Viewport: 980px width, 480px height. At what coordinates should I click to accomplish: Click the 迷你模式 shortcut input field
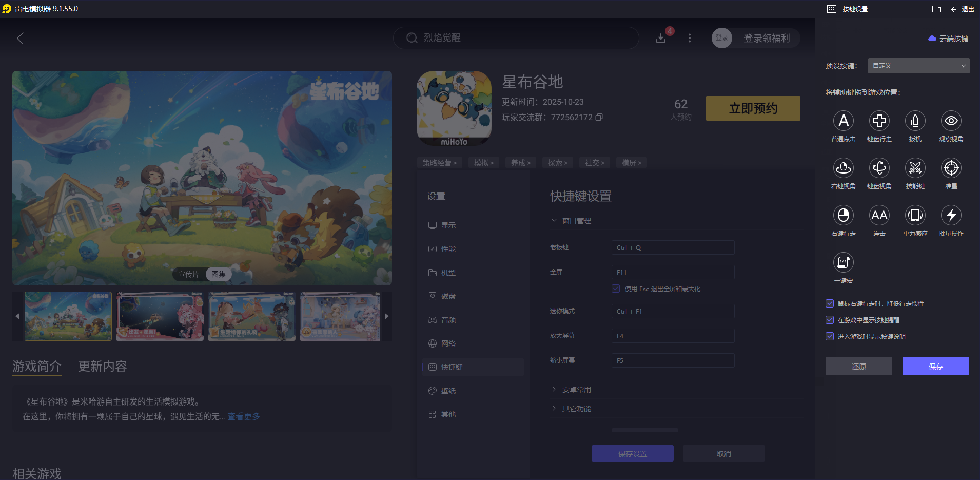tap(673, 311)
